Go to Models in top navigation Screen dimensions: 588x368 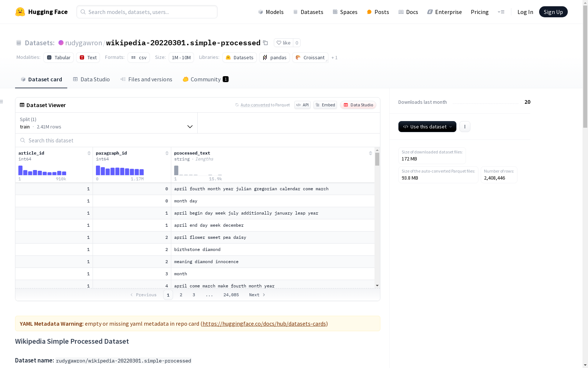(x=271, y=12)
